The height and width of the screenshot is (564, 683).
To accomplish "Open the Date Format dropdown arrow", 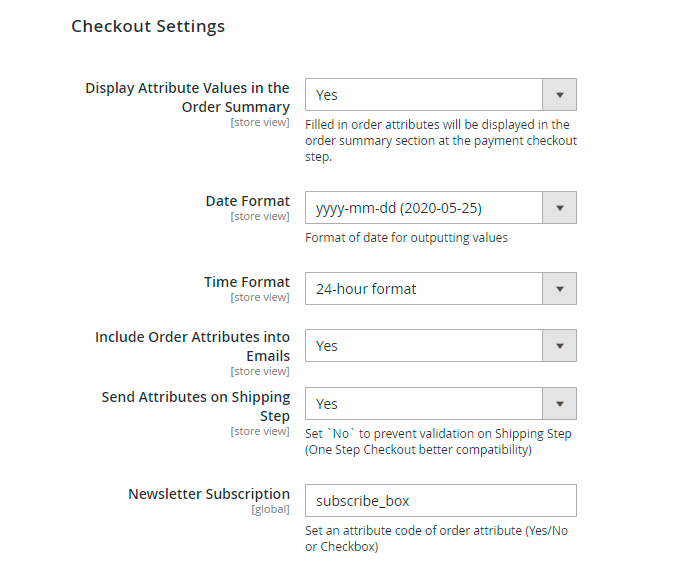I will tap(559, 208).
